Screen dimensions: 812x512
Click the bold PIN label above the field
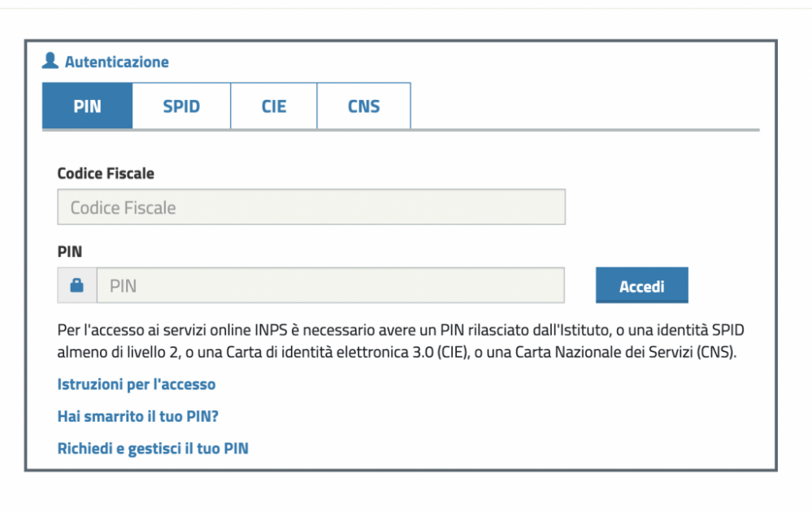69,252
